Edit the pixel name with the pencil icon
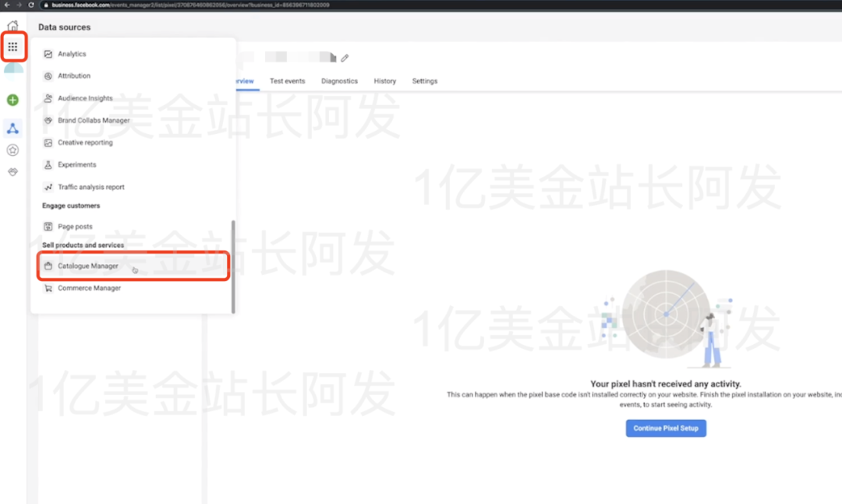842x504 pixels. (x=345, y=57)
